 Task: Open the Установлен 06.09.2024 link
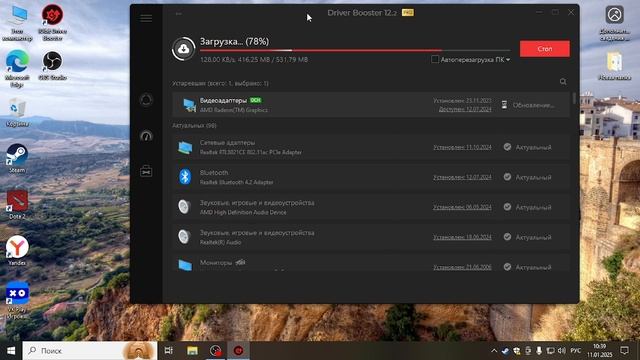pos(462,207)
